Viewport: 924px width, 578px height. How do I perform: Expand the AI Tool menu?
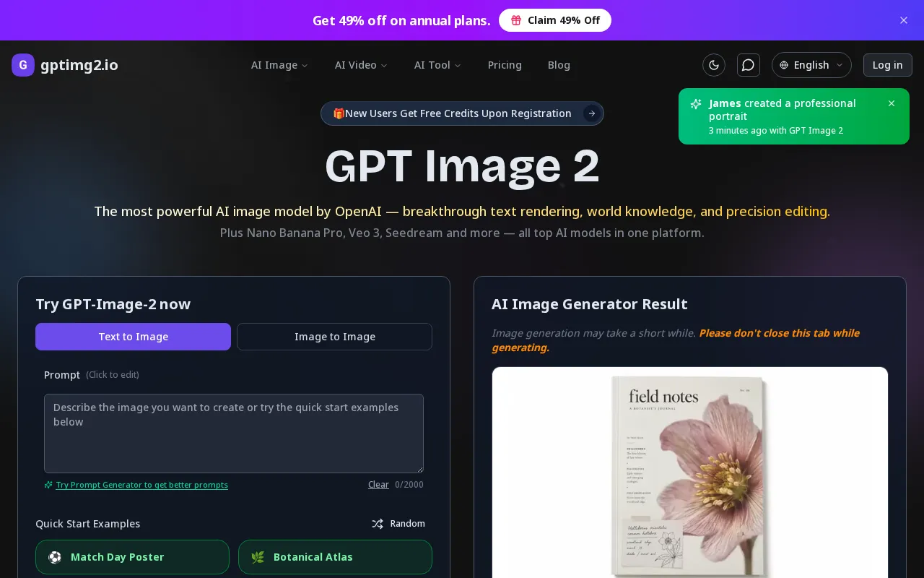click(x=437, y=65)
